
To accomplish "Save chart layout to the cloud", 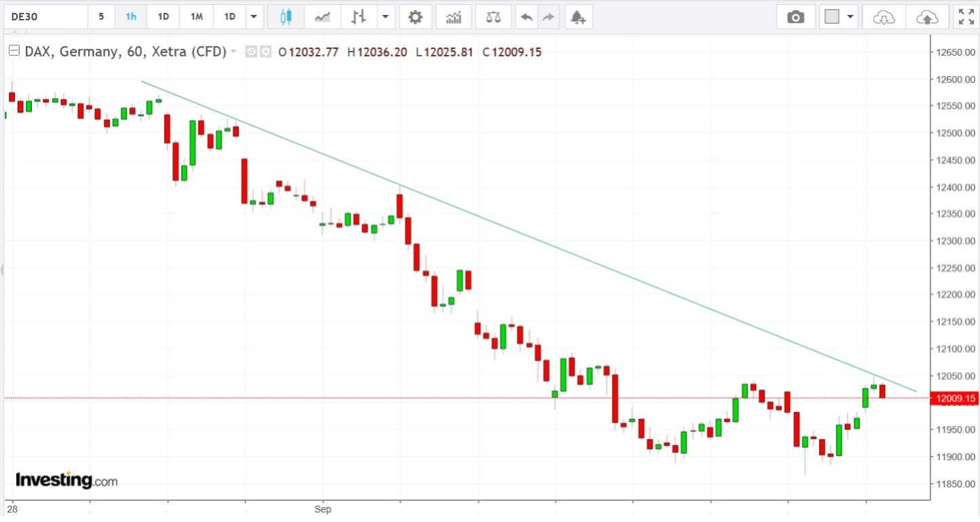I will (926, 16).
